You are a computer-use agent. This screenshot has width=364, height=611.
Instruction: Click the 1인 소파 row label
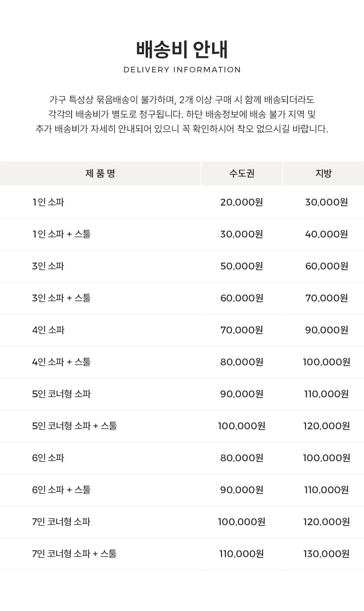point(48,202)
